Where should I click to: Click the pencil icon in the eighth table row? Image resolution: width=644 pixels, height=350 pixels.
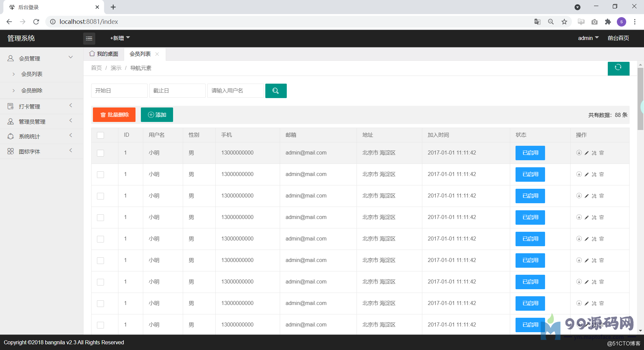587,304
